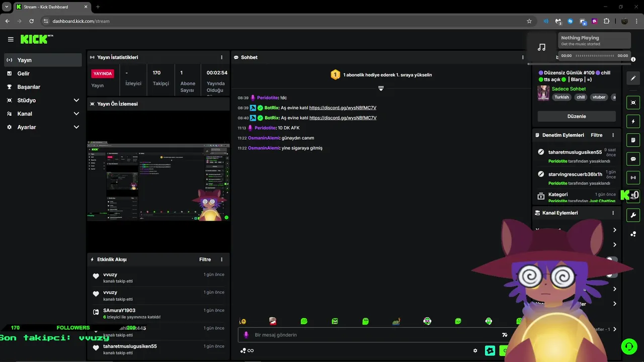Open the first discord.gg link from BotRix
Image resolution: width=644 pixels, height=362 pixels.
click(x=343, y=108)
